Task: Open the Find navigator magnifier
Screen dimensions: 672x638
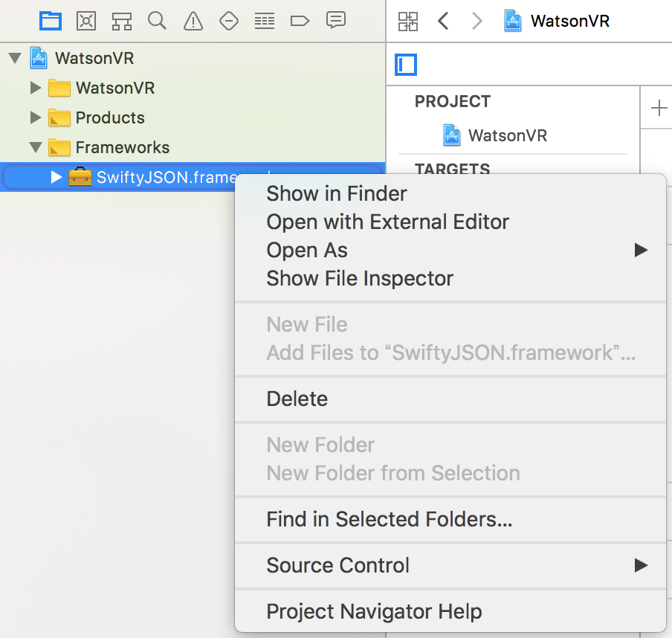Action: click(x=157, y=21)
